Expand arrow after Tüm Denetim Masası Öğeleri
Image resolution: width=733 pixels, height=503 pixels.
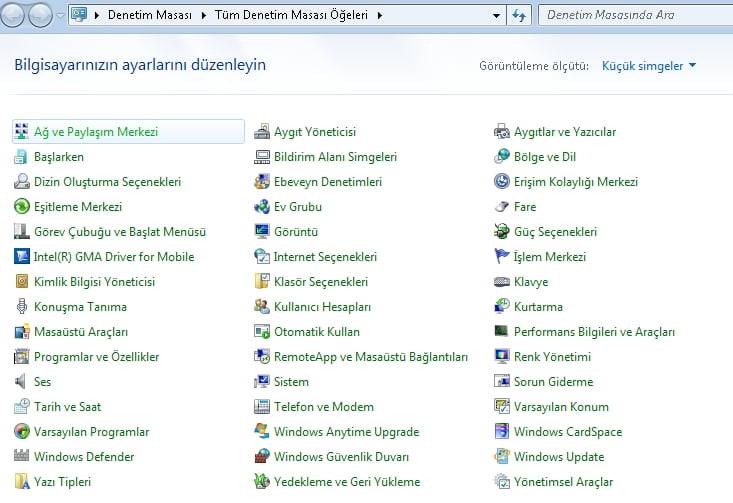click(x=380, y=15)
